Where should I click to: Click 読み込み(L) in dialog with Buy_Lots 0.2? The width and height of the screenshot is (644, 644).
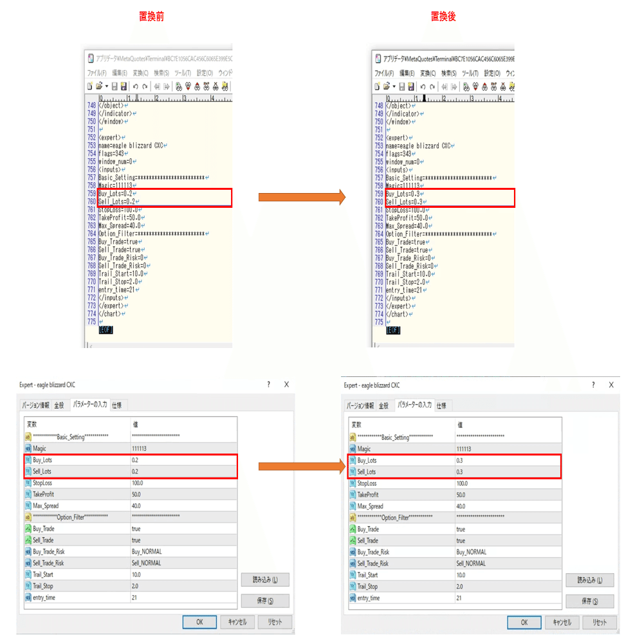click(x=265, y=580)
